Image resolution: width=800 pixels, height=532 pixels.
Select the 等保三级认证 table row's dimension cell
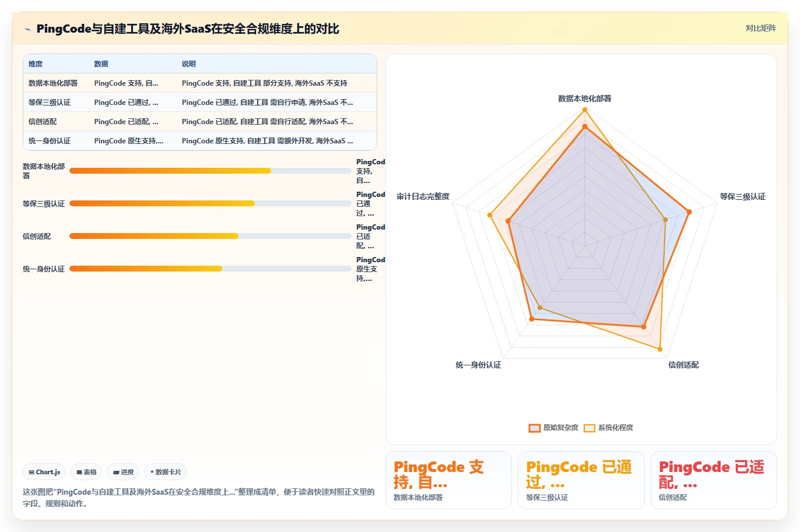pyautogui.click(x=50, y=103)
